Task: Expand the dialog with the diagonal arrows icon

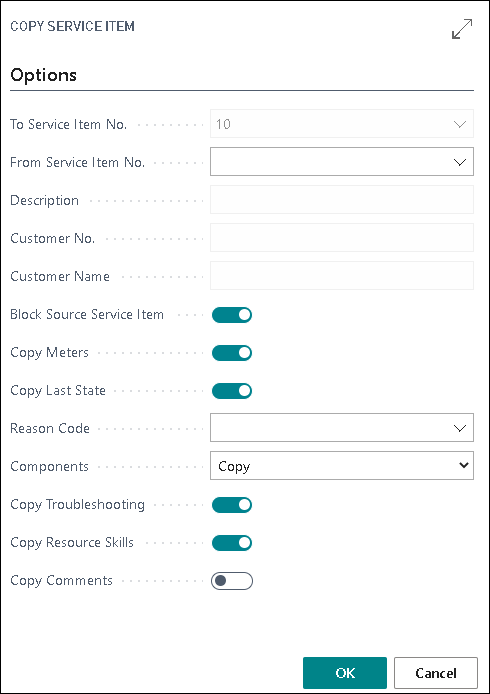Action: coord(462,29)
